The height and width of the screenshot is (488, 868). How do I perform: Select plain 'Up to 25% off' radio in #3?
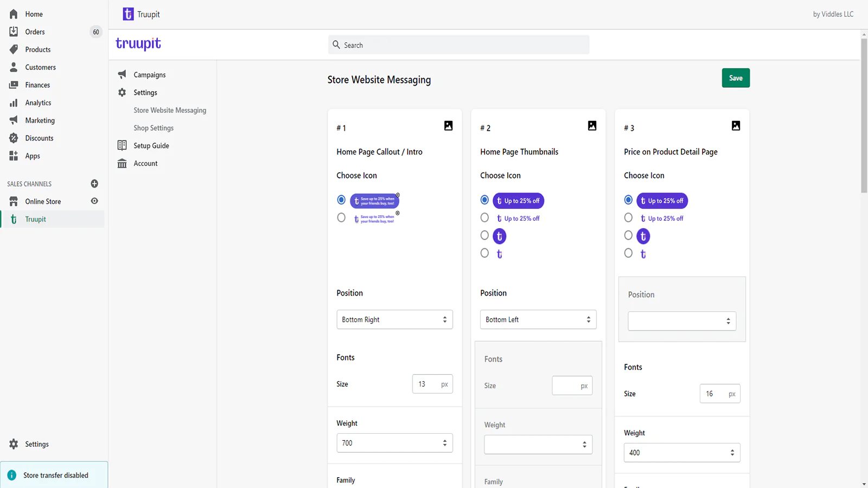pos(629,217)
